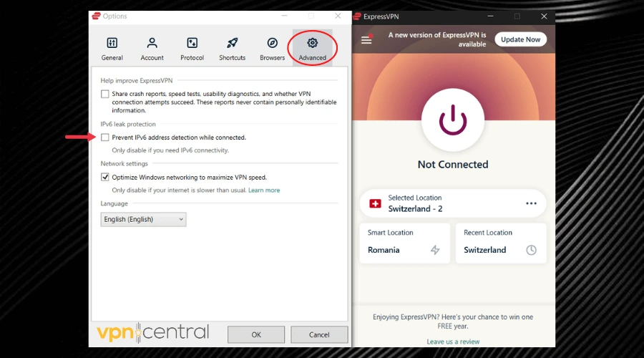Click the 'Language' section heading

(114, 203)
